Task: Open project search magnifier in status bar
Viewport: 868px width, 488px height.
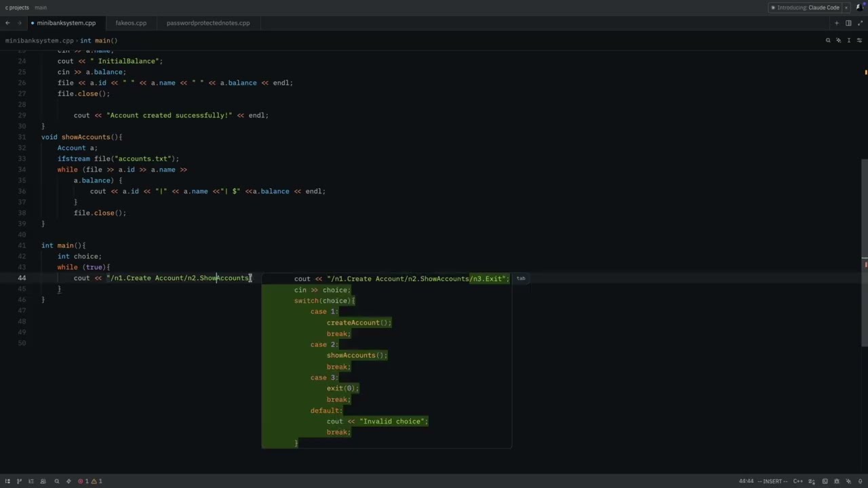Action: [x=57, y=481]
